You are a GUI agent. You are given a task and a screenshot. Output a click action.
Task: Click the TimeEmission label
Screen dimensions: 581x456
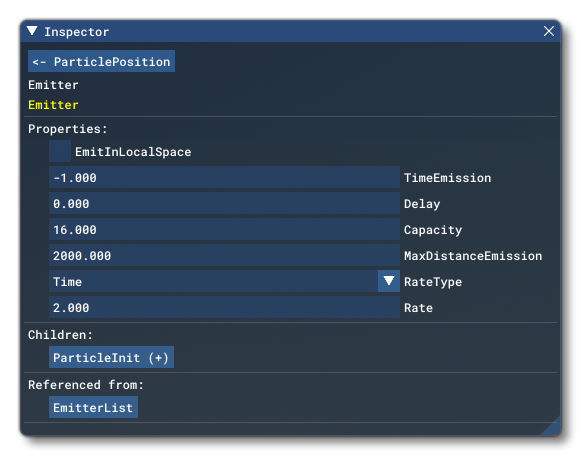click(x=448, y=178)
